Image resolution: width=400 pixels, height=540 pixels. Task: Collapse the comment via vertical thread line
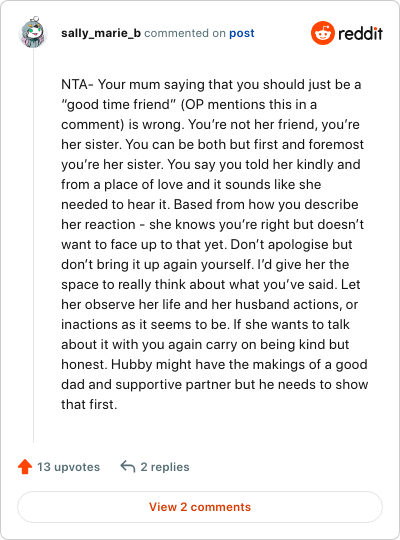(x=33, y=245)
